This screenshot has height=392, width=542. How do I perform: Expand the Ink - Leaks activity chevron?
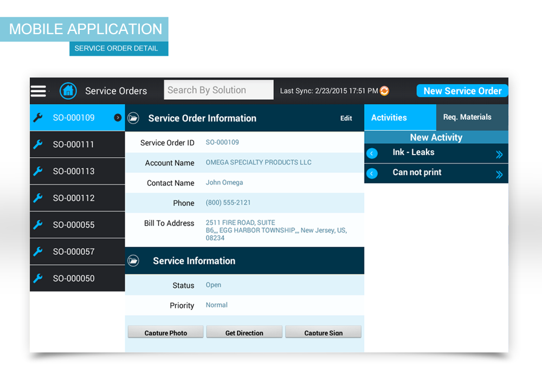pyautogui.click(x=499, y=155)
